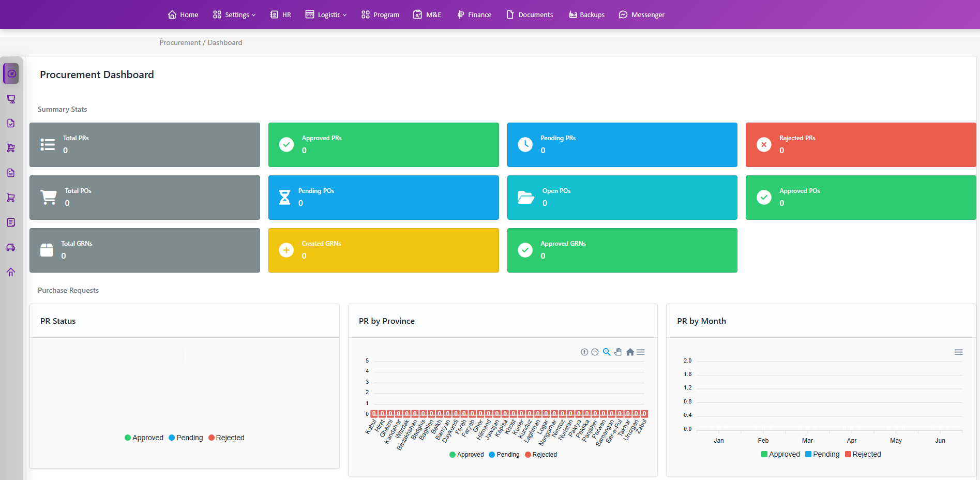Viewport: 980px width, 480px height.
Task: Reset zoom using the home icon on the chart
Action: [630, 352]
